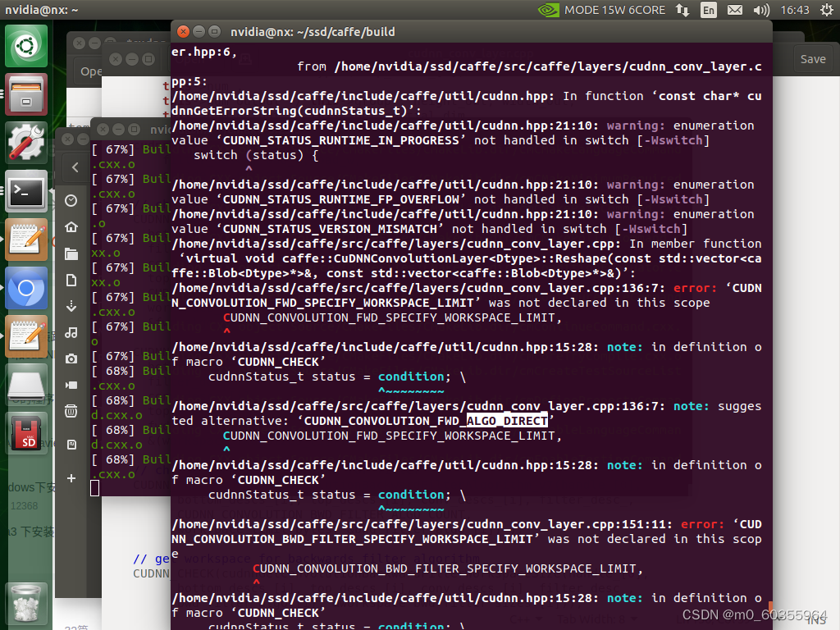Select Music in Files sidebar
Viewport: 840px width, 630px height.
click(71, 333)
